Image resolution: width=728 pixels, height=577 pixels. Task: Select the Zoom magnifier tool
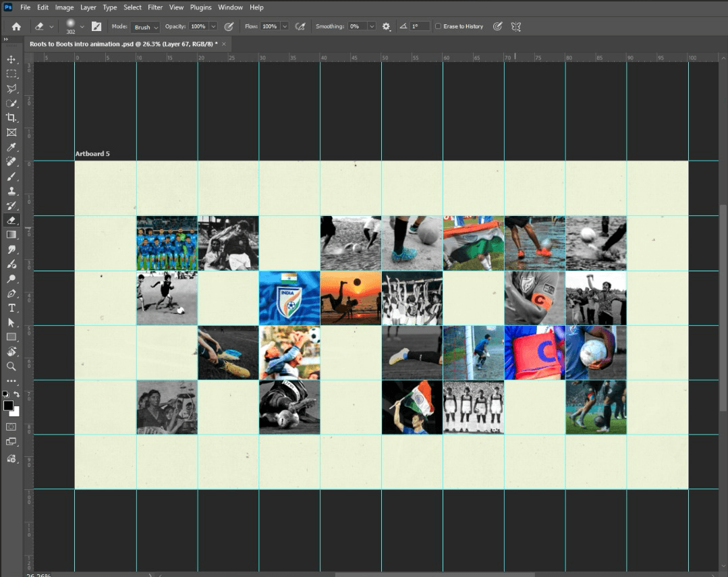[11, 366]
